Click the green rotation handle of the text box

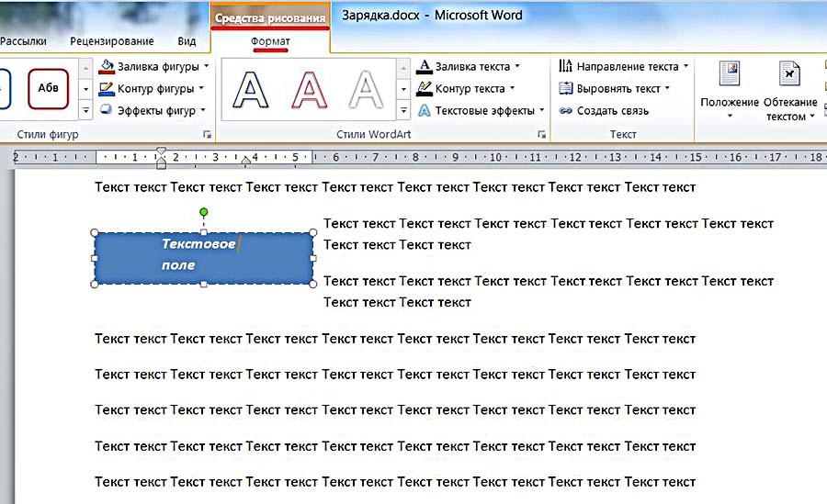[204, 212]
